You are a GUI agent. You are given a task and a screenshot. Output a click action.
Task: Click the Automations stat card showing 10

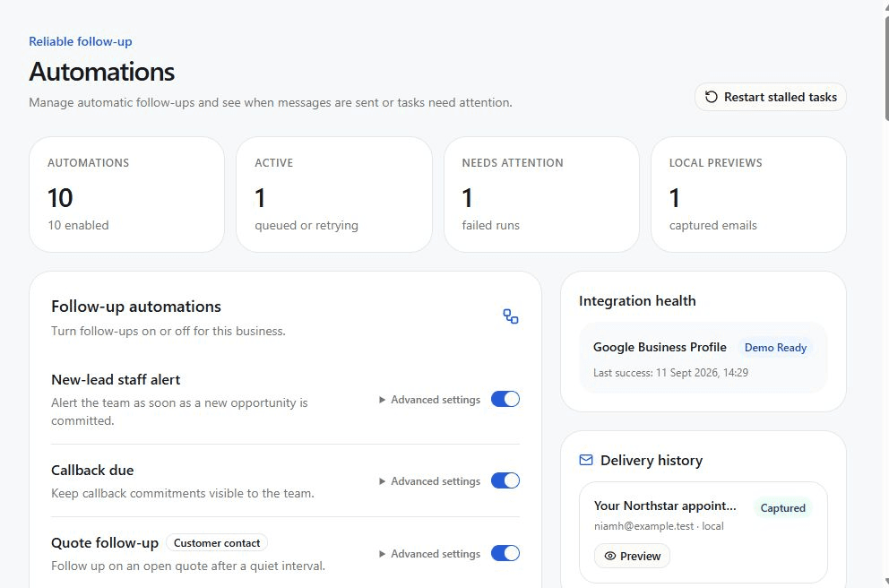(x=126, y=195)
